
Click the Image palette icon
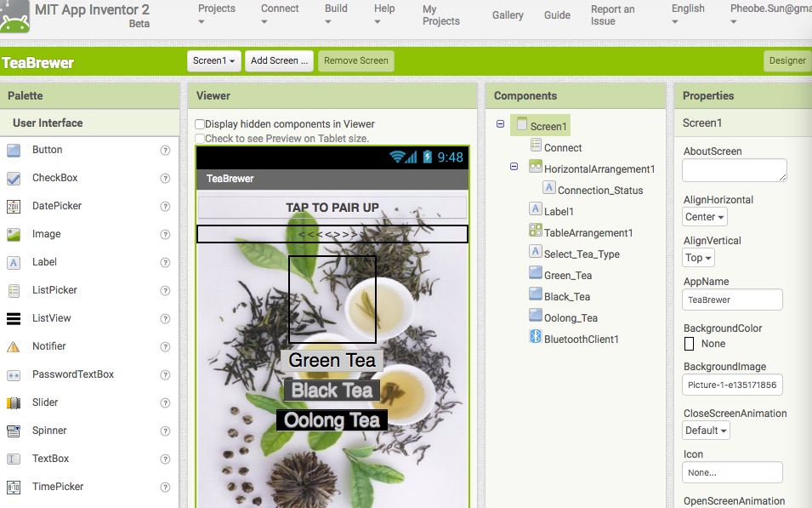click(x=14, y=234)
